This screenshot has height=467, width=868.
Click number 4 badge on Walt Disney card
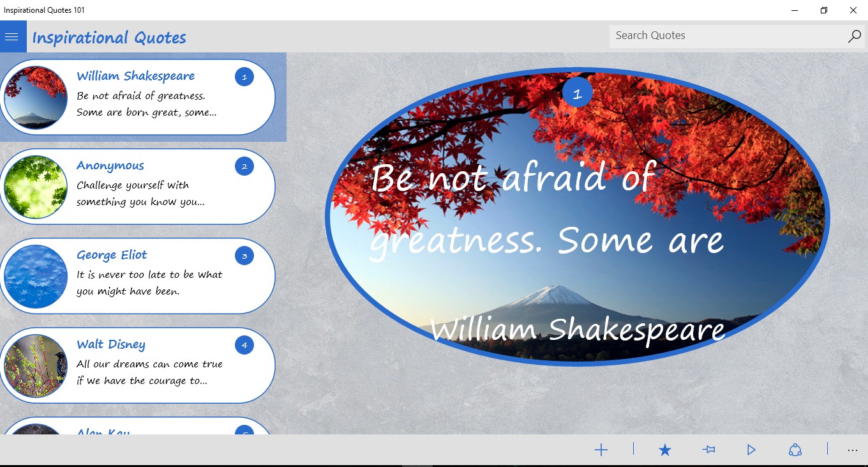pos(244,346)
